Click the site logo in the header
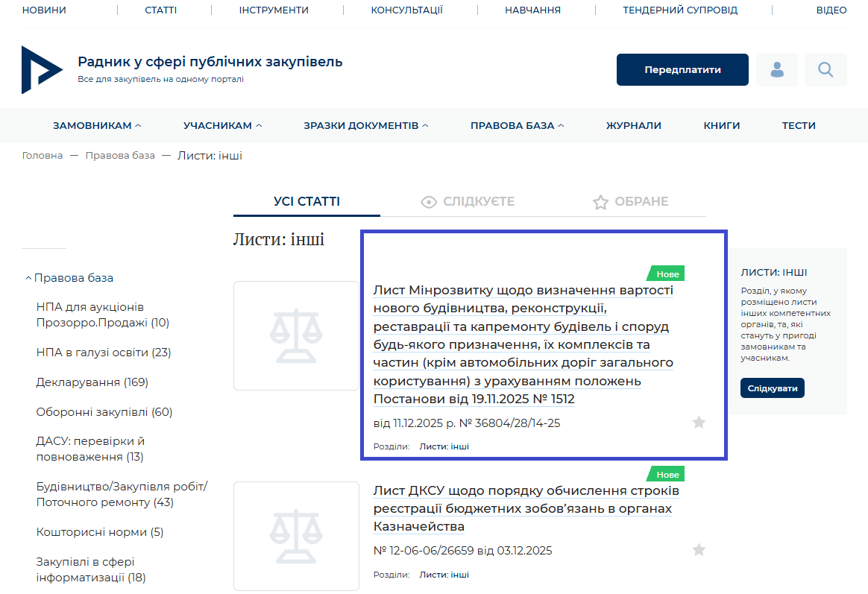This screenshot has height=594, width=868. click(x=43, y=69)
